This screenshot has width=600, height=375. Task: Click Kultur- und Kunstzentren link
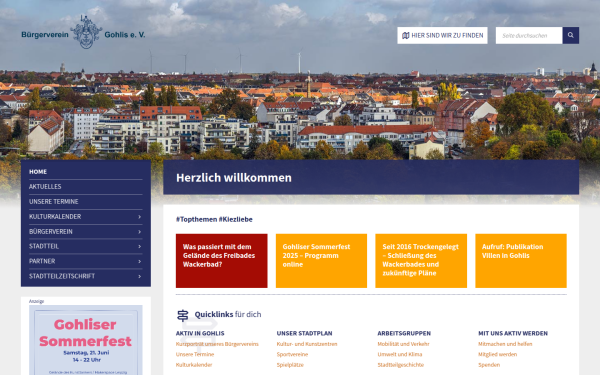pos(307,344)
